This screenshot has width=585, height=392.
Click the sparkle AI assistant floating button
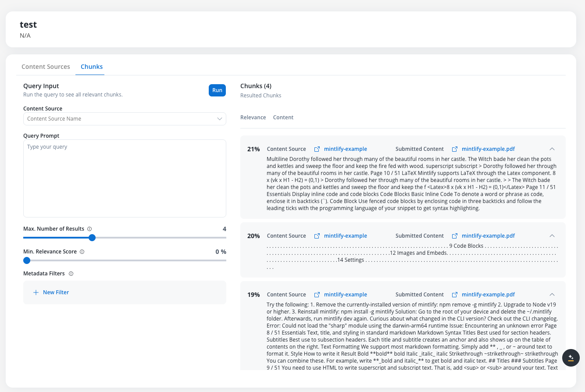[571, 357]
